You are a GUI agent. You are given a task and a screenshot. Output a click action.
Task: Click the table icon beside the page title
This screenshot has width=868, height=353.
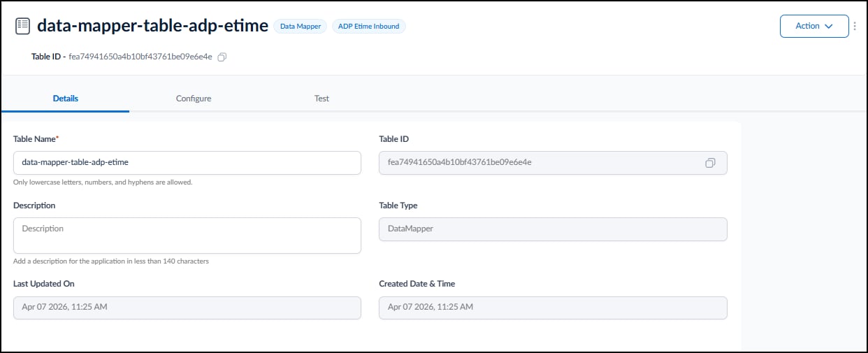point(22,26)
